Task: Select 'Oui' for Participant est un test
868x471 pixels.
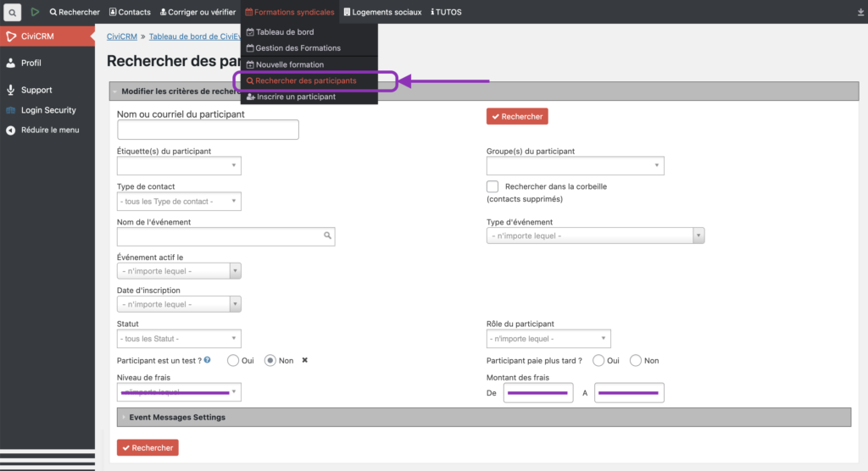Action: coord(233,360)
